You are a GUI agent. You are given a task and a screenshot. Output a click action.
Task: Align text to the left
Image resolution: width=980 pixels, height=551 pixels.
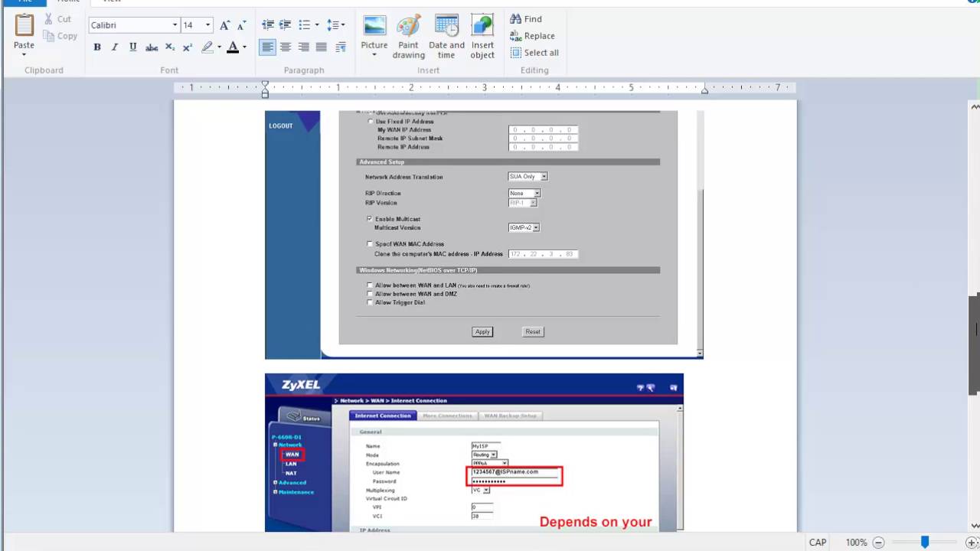(x=267, y=47)
